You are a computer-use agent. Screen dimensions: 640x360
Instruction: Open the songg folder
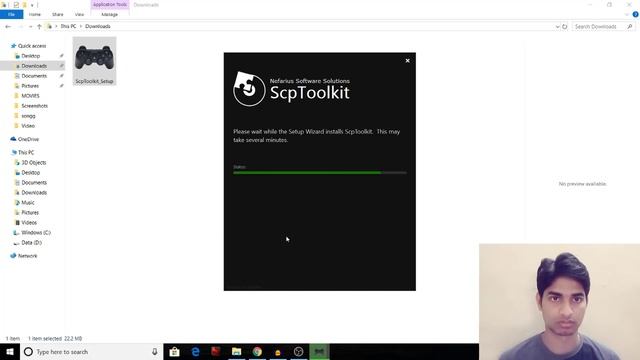pos(28,116)
